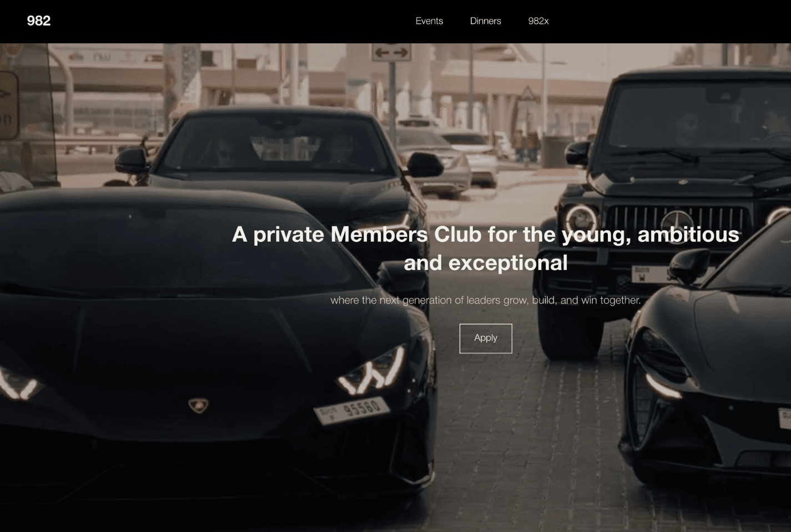The width and height of the screenshot is (791, 532).
Task: Click the 95560 license plate
Action: (x=352, y=411)
